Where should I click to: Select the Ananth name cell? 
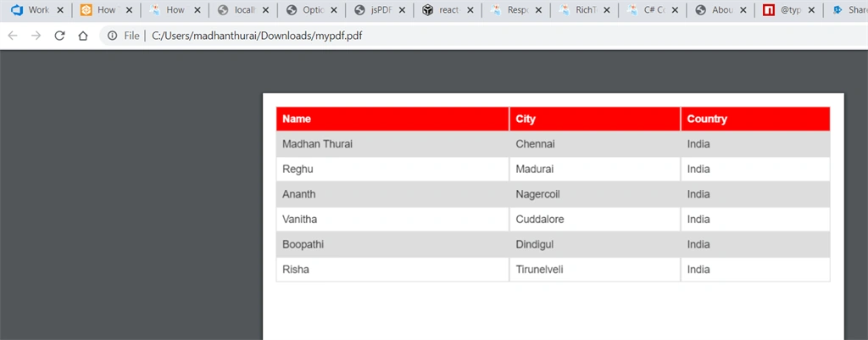[x=392, y=194]
